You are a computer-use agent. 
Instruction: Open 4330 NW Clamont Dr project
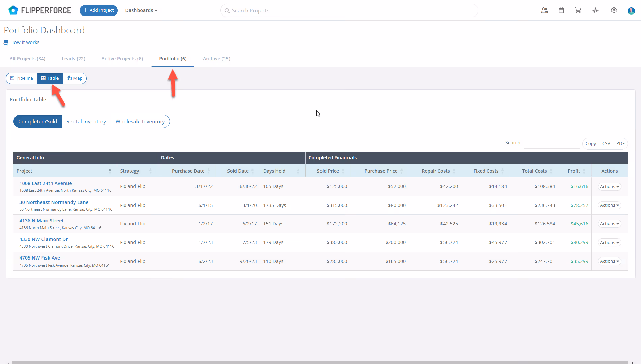[43, 239]
